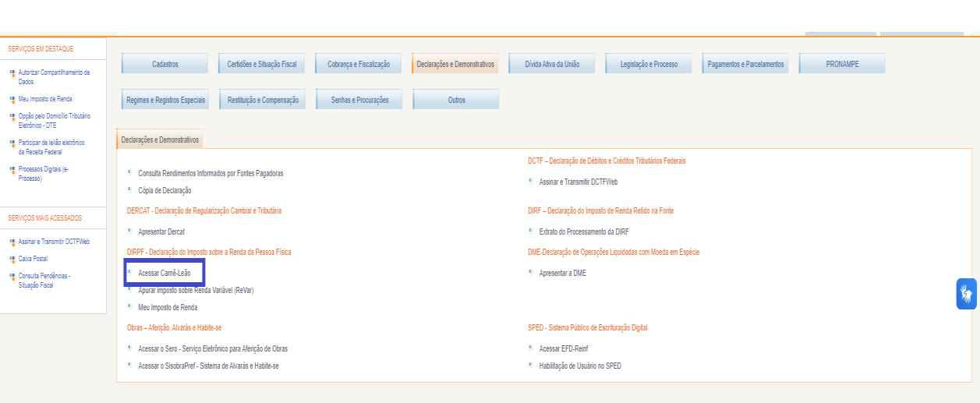
Task: Open Senhas e Procurações category
Action: point(359,100)
